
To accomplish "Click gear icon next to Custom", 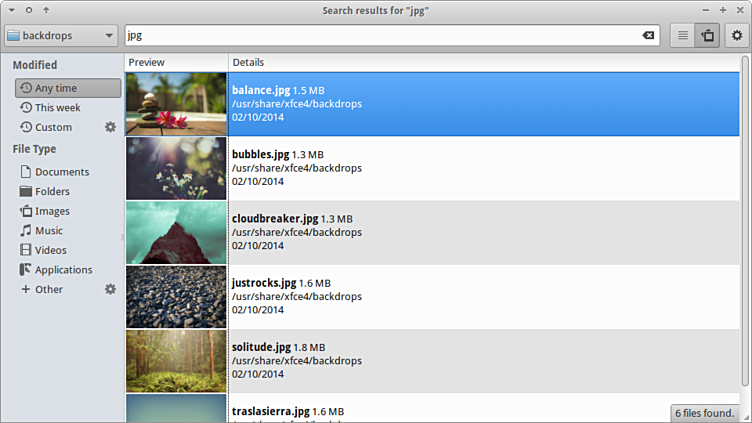I will [111, 127].
